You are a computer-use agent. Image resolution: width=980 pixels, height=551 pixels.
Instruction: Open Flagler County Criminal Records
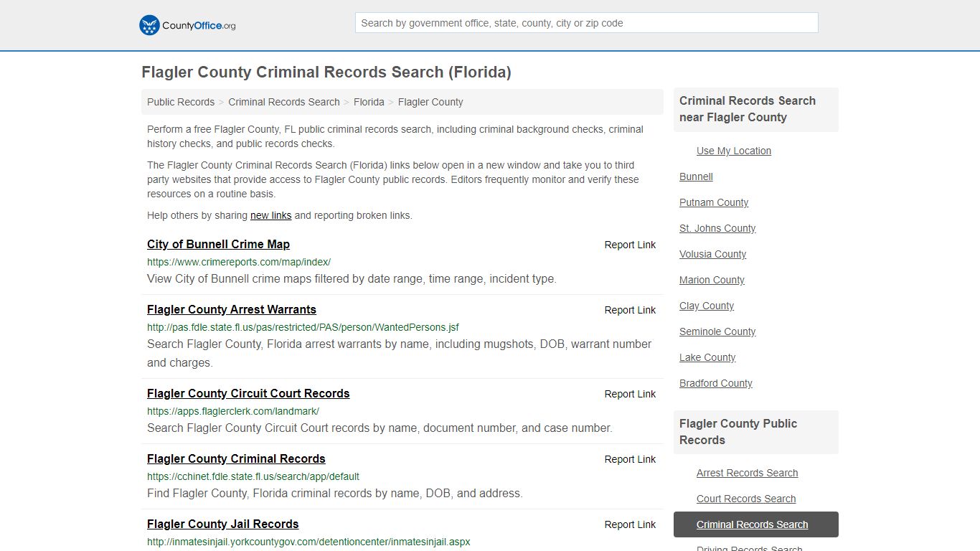click(236, 458)
